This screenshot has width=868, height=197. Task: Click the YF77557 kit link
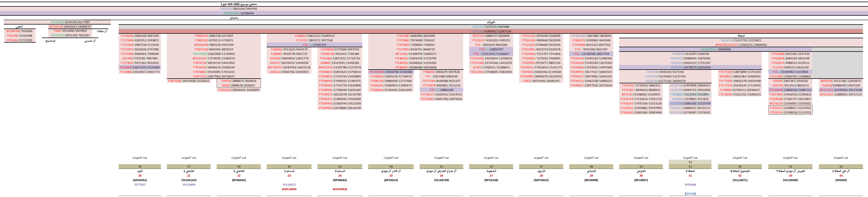point(140,185)
